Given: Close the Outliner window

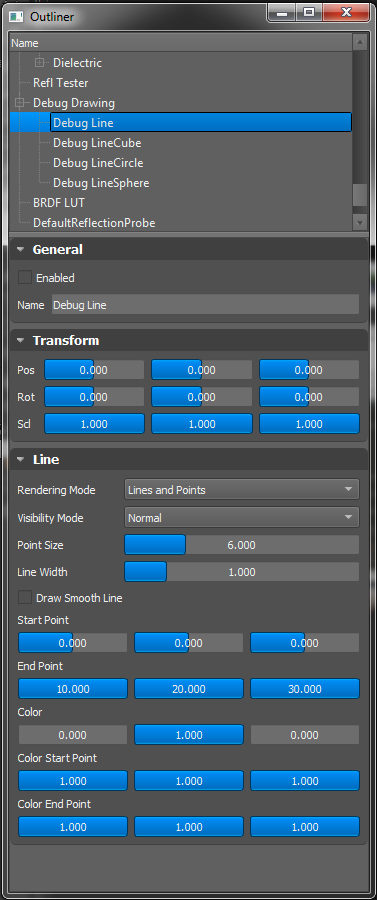Looking at the screenshot, I should [345, 12].
